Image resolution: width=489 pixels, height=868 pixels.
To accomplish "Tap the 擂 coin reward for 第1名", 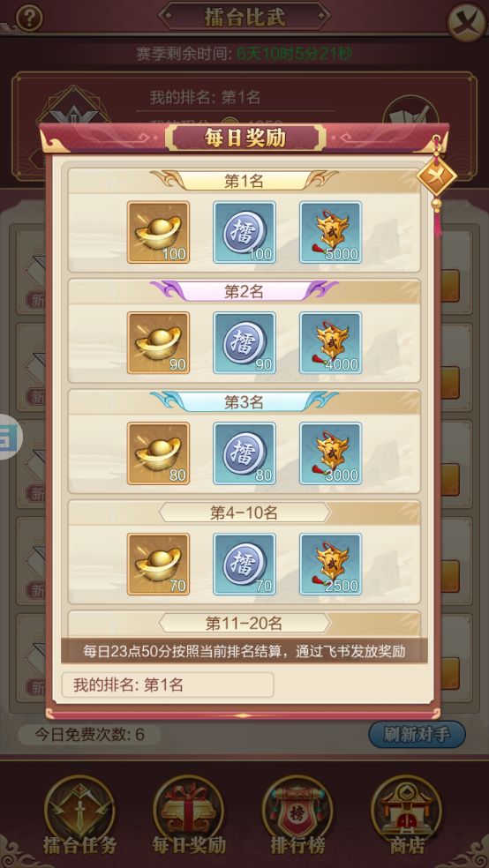I will coord(244,232).
